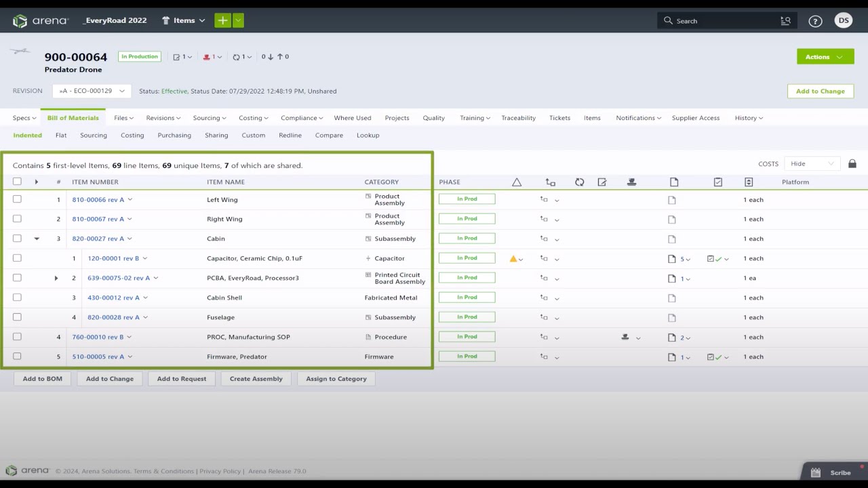Image resolution: width=868 pixels, height=488 pixels.
Task: Click the Scribe icon at bottom right
Action: 816,472
